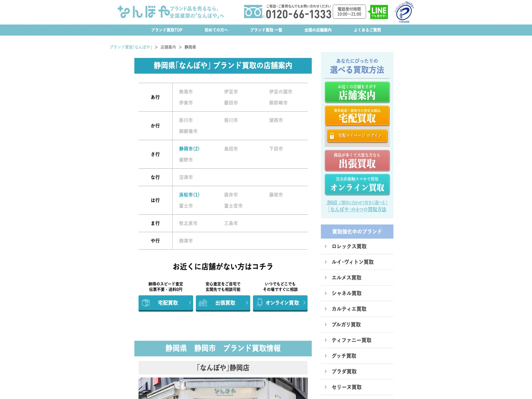Viewport: 532px width, 399px height.
Task: Click the arrow beside エルメス買取
Action: (x=326, y=278)
